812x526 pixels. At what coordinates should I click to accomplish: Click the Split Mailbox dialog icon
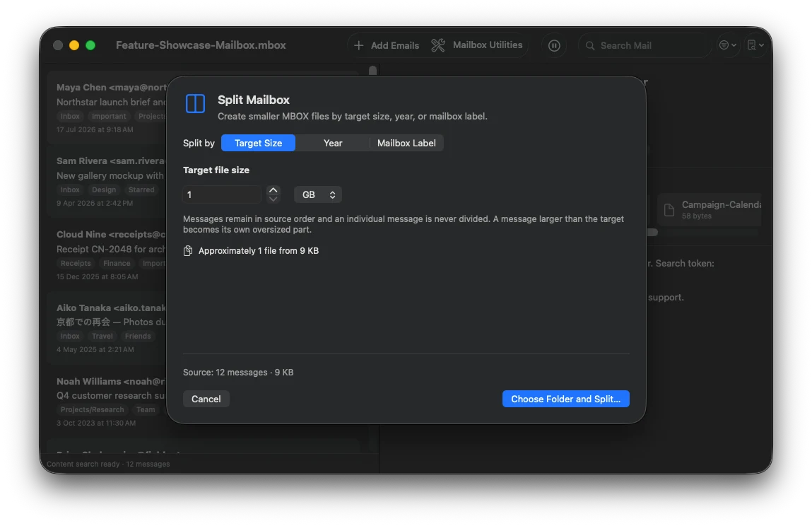pyautogui.click(x=195, y=103)
